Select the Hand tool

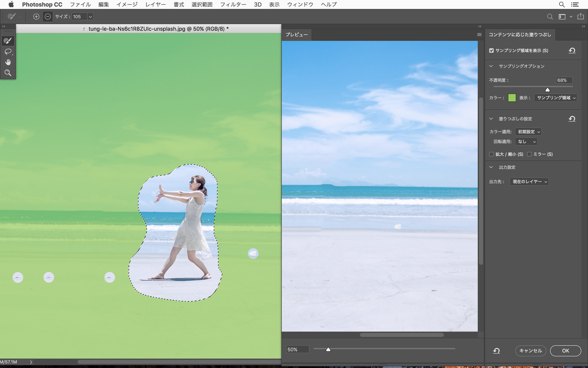(x=8, y=62)
